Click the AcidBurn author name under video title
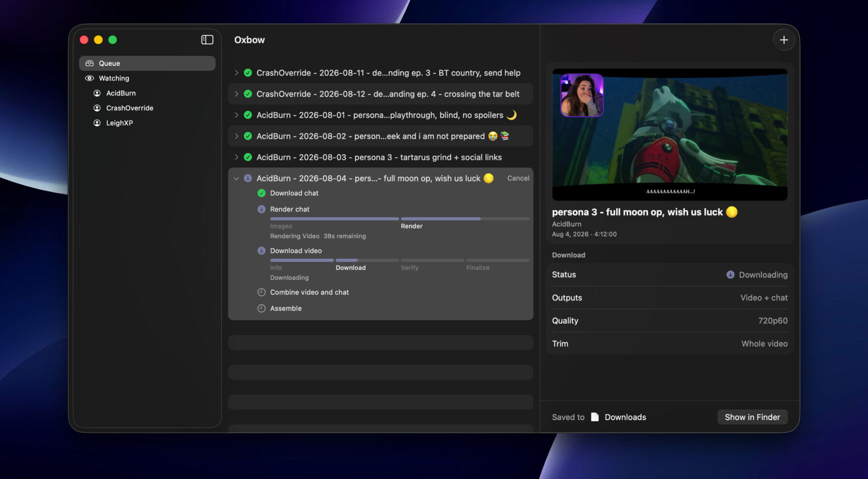 coord(567,224)
